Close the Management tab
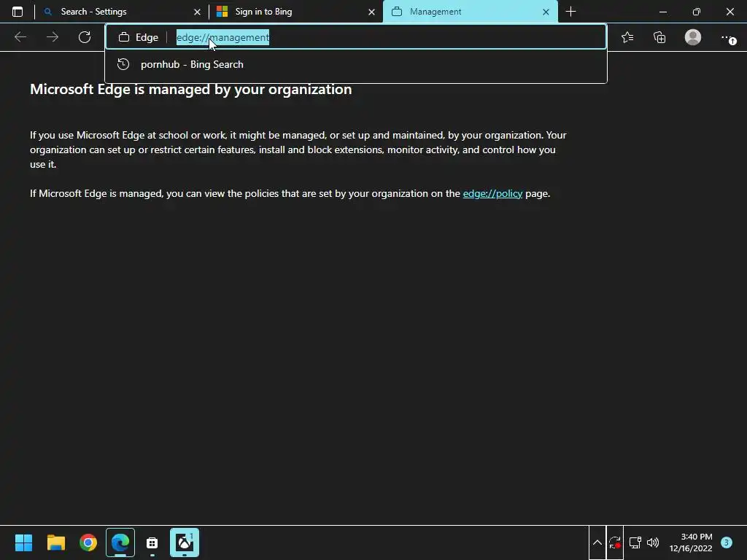 click(x=546, y=12)
